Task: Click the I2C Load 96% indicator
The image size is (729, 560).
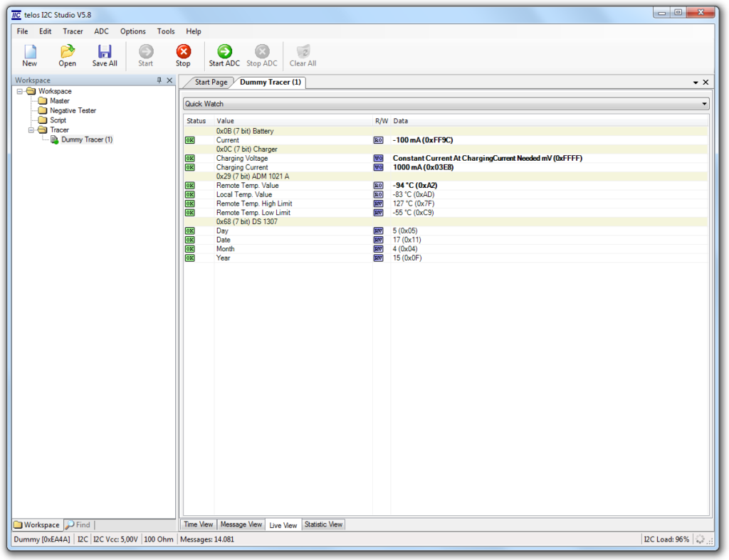Action: [x=666, y=539]
